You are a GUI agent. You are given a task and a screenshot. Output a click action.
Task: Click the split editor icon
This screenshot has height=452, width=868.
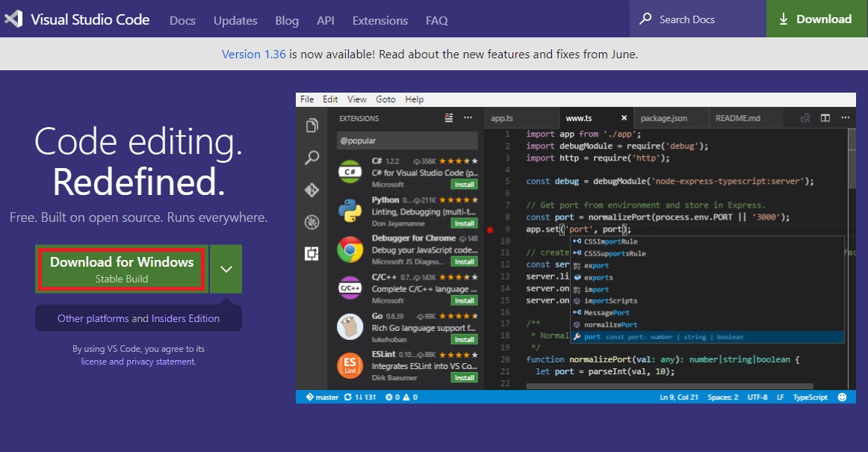click(x=825, y=118)
